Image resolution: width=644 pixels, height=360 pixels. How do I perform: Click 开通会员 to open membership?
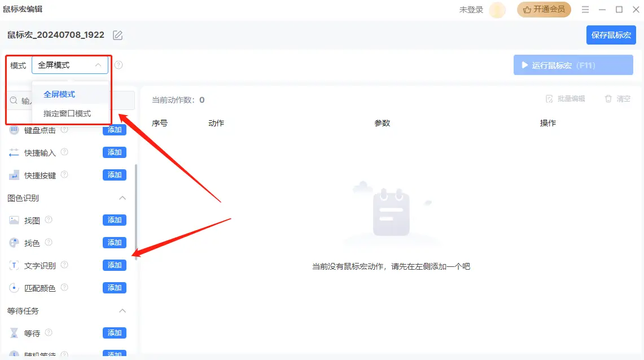[544, 9]
